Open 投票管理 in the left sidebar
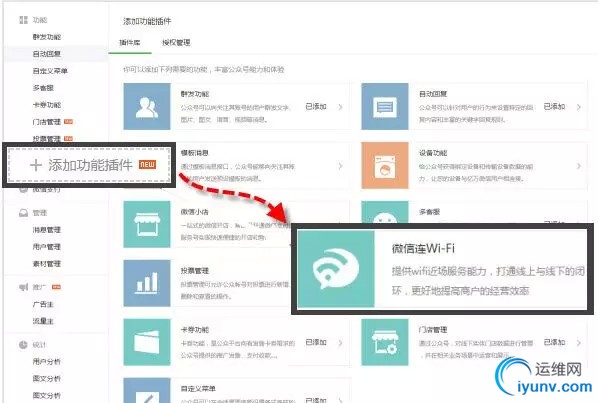598x403 pixels. click(x=47, y=138)
